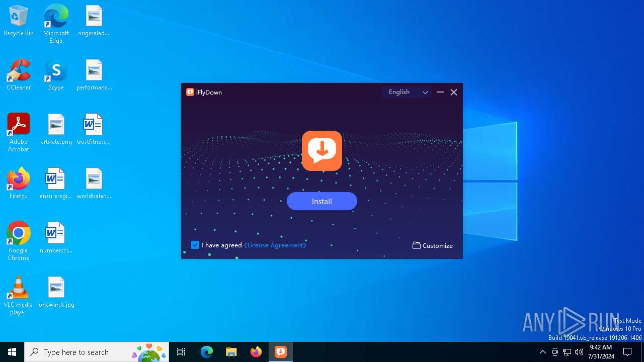Uncheck the I have agreed checkbox
Viewport: 644px width, 362px height.
pos(195,245)
